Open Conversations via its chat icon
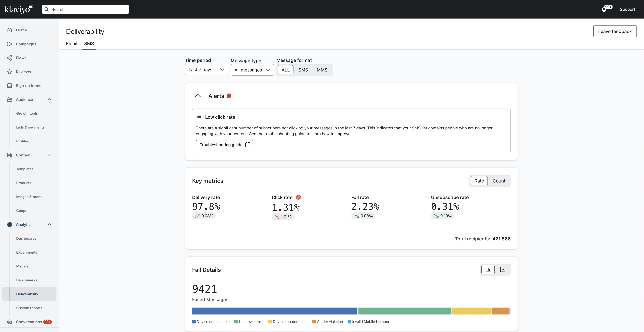 point(10,322)
